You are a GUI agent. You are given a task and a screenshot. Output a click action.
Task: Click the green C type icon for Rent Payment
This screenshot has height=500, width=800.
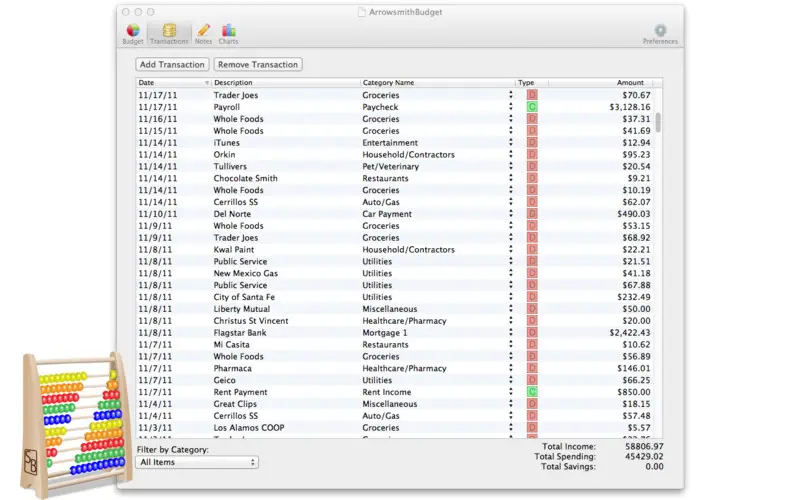pyautogui.click(x=532, y=392)
